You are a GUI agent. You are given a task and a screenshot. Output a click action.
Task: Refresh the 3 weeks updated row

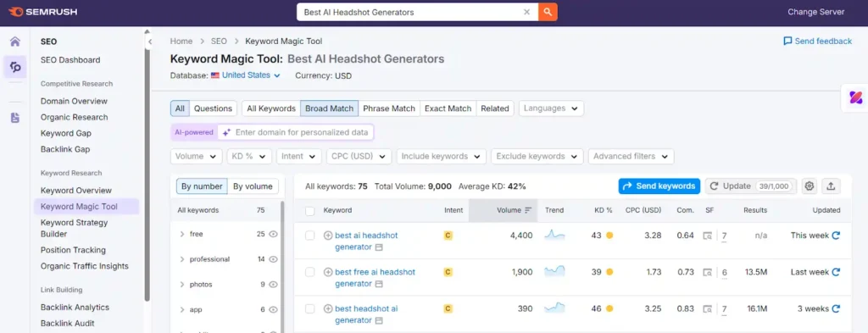(x=836, y=308)
